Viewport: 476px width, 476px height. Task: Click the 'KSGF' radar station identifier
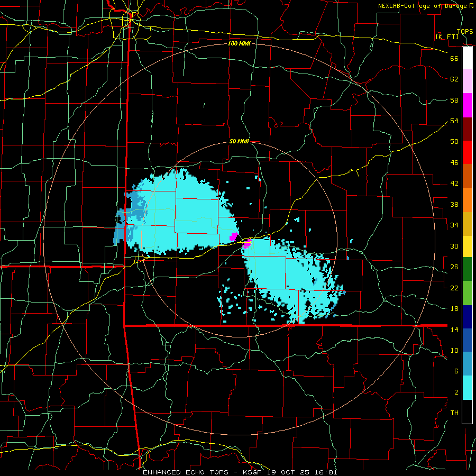[253, 472]
